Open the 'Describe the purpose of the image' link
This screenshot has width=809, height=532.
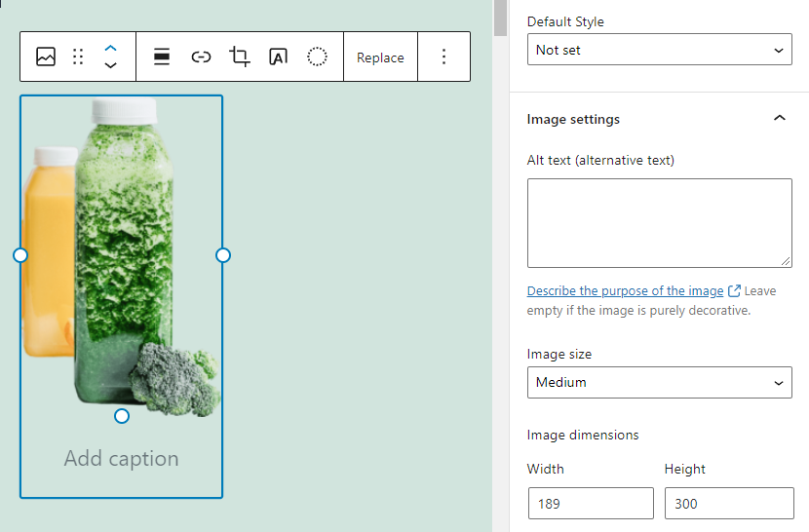pos(625,291)
